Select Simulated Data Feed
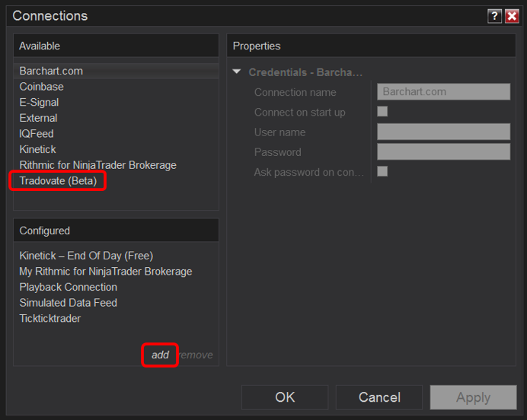The width and height of the screenshot is (527, 420). click(116, 303)
